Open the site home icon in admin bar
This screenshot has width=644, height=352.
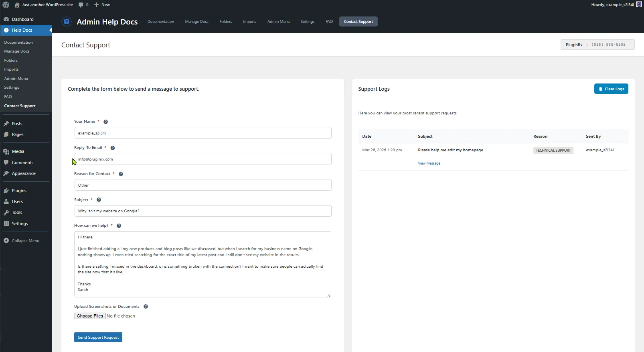pyautogui.click(x=17, y=5)
